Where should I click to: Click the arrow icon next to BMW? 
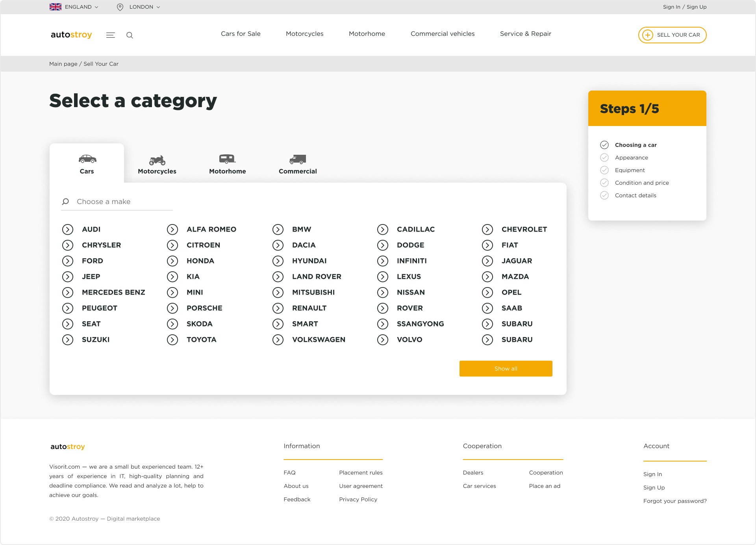(278, 229)
